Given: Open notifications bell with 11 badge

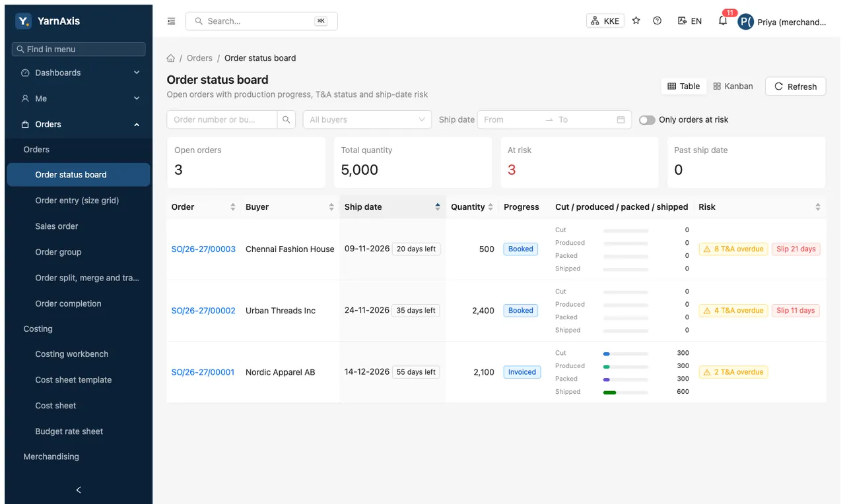Looking at the screenshot, I should click(x=724, y=20).
